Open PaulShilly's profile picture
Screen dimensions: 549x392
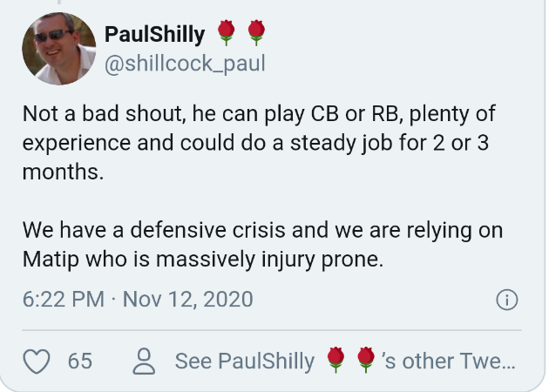pyautogui.click(x=58, y=51)
